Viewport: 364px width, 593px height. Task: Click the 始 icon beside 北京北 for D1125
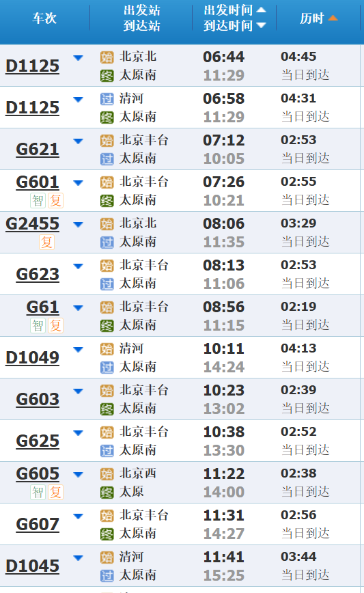click(x=107, y=57)
